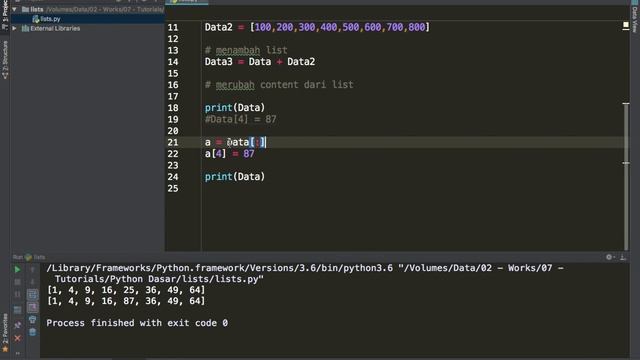Click gutter line number 25
The image size is (640, 360).
173,189
